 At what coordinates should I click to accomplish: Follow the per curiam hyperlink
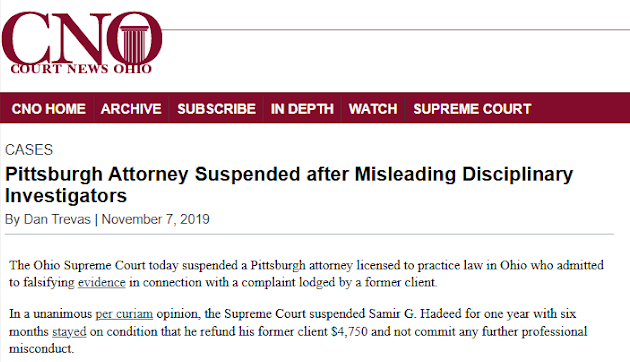(x=124, y=314)
